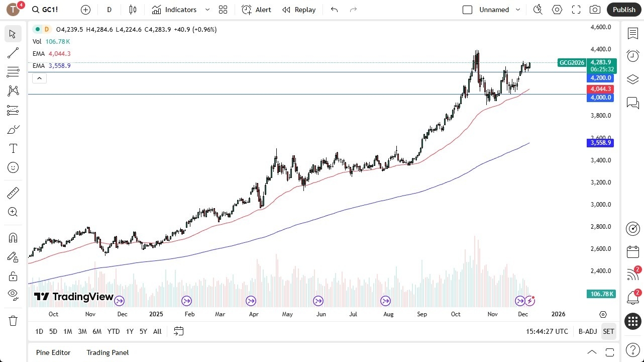
Task: Expand the collapsed legend panel chevron
Action: point(39,78)
